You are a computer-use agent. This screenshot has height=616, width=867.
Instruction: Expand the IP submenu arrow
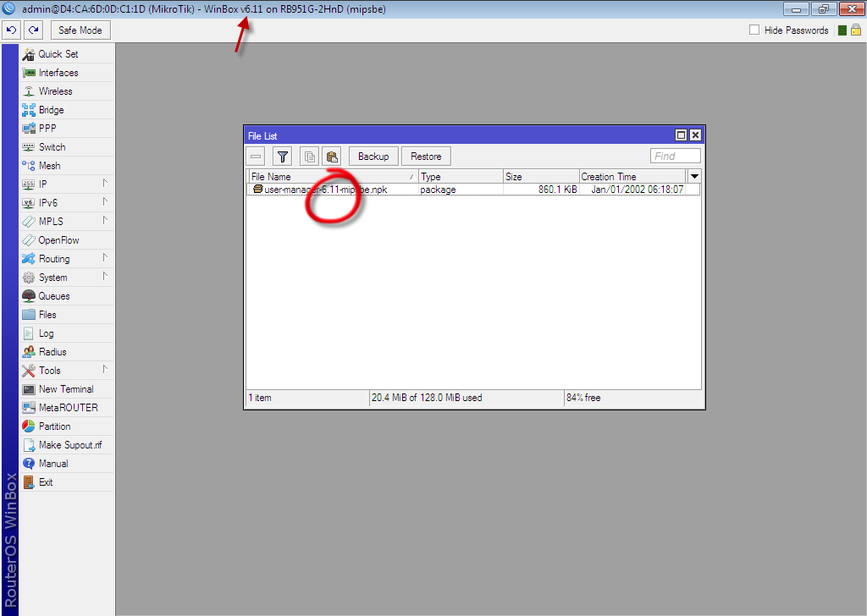[105, 183]
